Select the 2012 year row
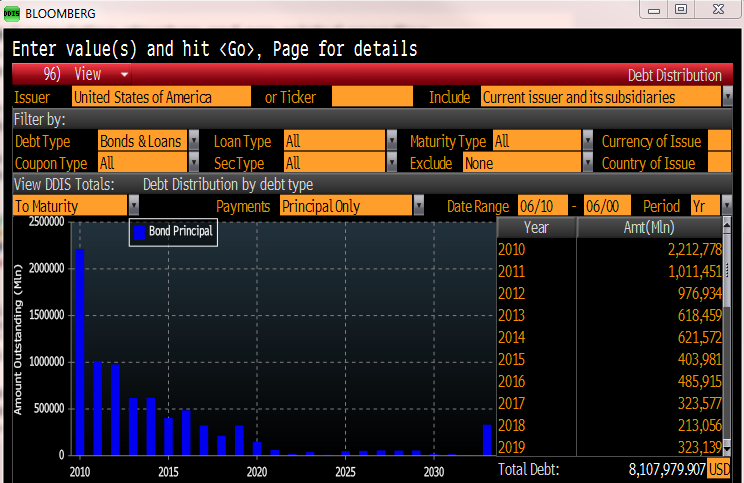Screen dimensions: 744x483 tap(609, 293)
